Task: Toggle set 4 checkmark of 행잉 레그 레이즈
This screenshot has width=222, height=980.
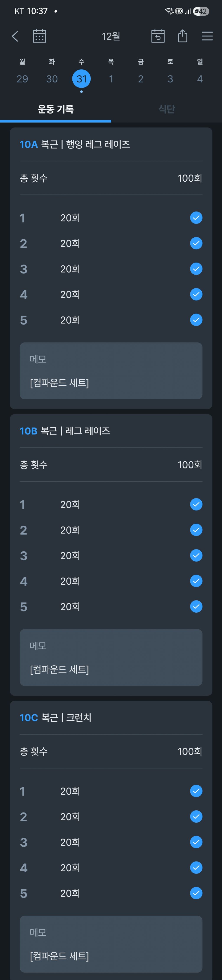Action: tap(196, 294)
